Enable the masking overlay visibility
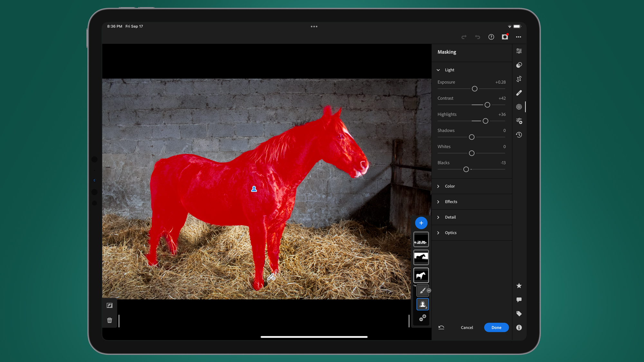644x362 pixels. point(110,305)
